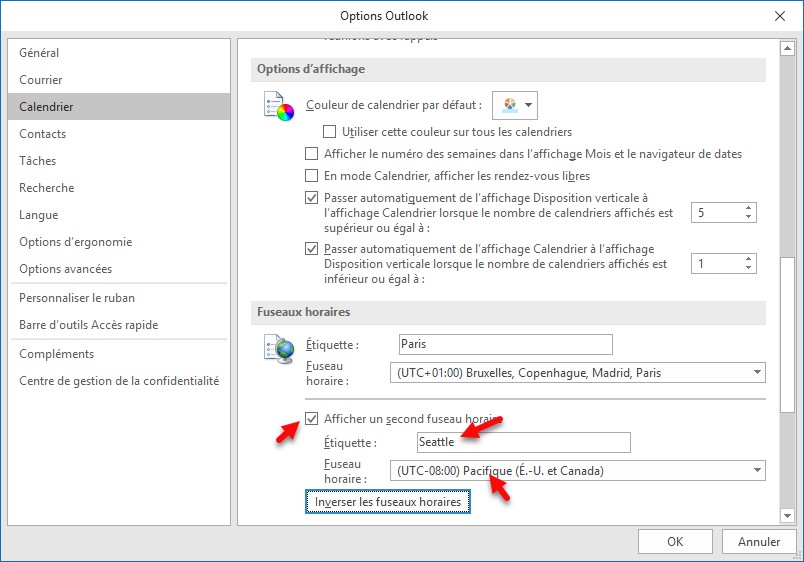Open Options d'ergonomie category
The image size is (804, 562).
point(119,242)
